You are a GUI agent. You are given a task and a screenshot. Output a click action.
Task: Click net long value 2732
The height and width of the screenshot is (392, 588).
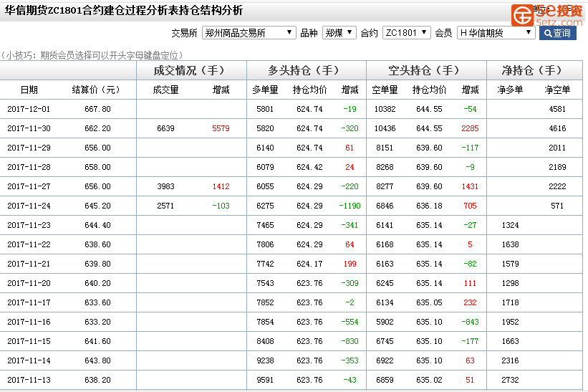[x=511, y=380]
